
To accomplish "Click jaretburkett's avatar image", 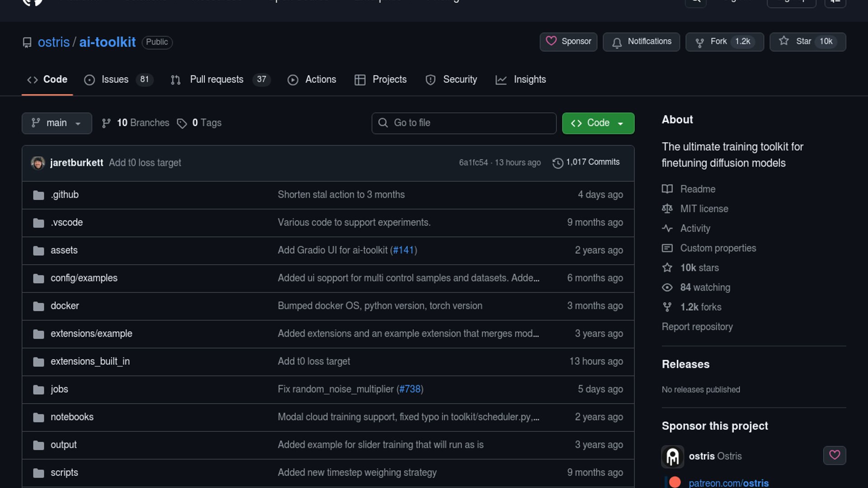I will click(x=38, y=163).
